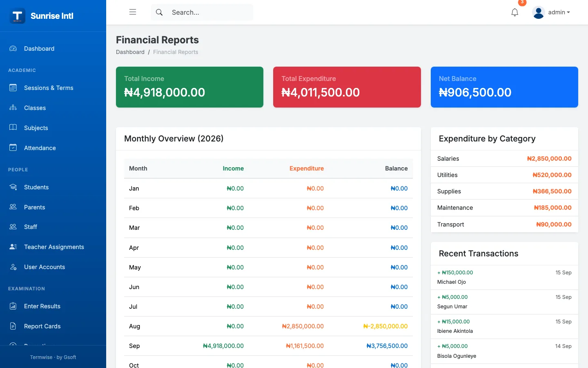The width and height of the screenshot is (588, 368).
Task: Open the Attendance sidebar item
Action: coord(53,148)
